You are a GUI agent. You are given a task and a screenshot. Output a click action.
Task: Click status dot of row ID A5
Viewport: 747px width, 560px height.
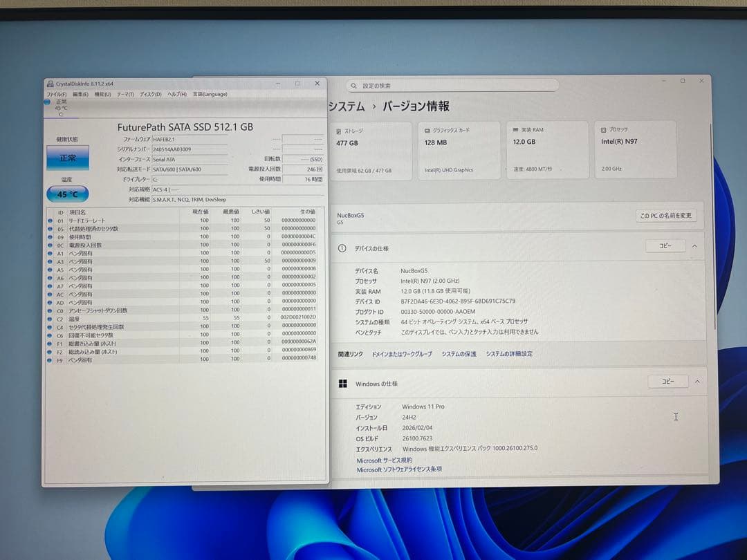click(x=50, y=270)
